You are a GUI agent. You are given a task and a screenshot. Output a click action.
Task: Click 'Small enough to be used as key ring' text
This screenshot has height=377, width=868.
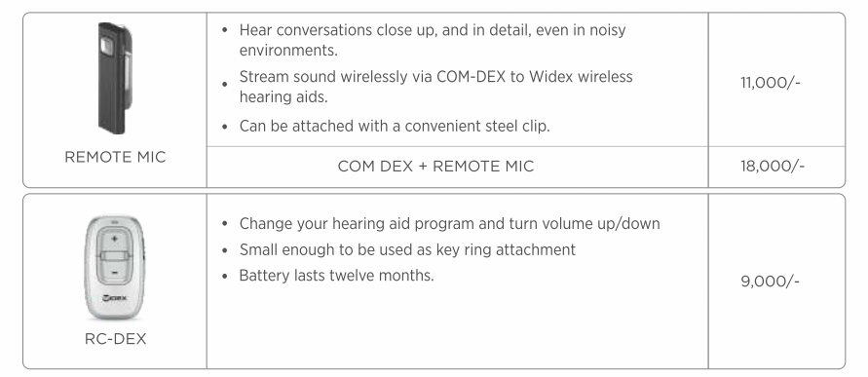pos(407,249)
